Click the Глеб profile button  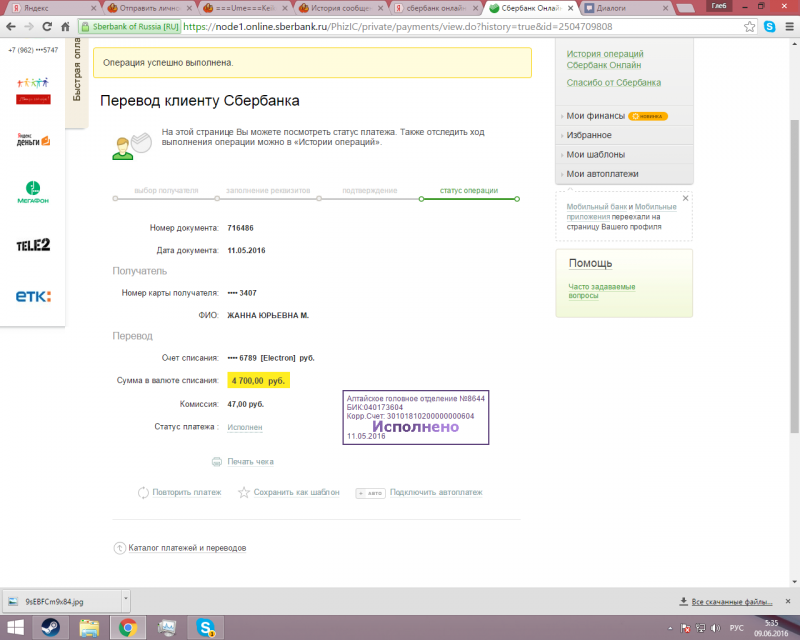click(718, 6)
